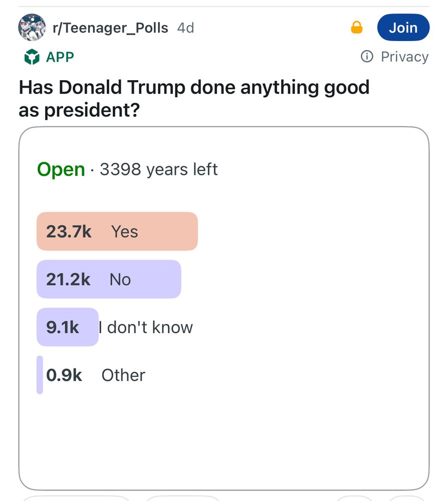The image size is (448, 501).
Task: Tap the green APP label
Action: [60, 57]
